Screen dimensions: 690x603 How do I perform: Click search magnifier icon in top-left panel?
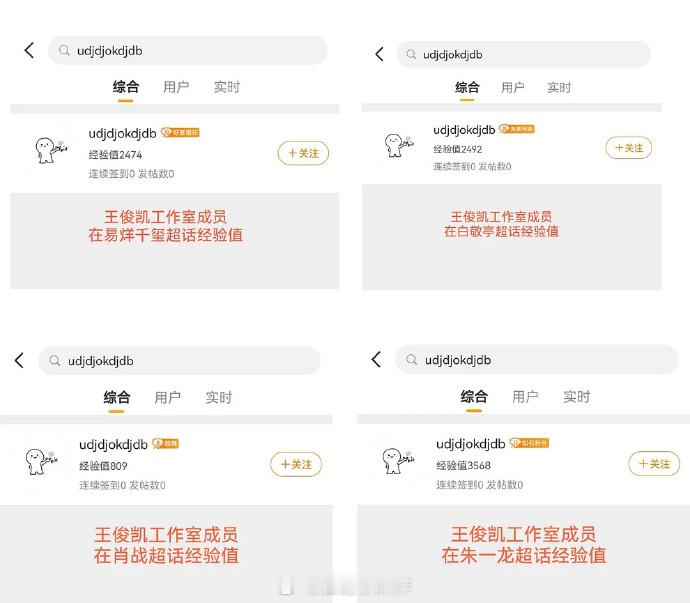64,51
